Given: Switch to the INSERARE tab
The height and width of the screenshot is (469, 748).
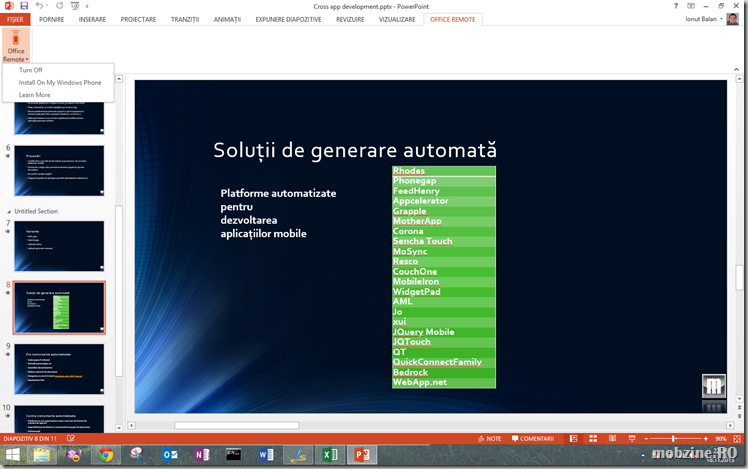Looking at the screenshot, I should click(x=92, y=19).
